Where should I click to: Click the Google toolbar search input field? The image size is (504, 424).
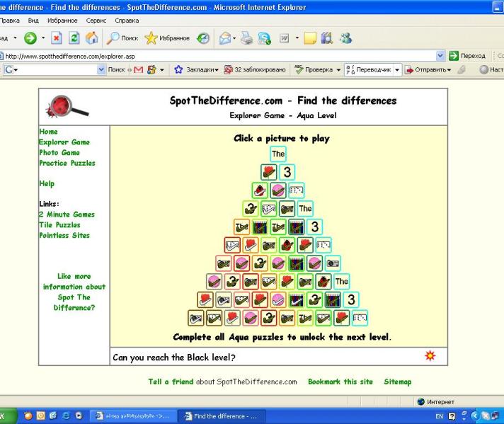click(54, 69)
